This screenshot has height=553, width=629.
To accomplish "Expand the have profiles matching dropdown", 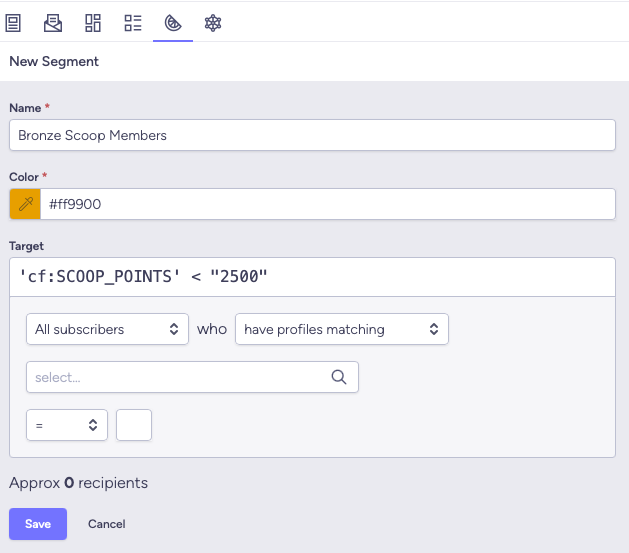I will 341,329.
